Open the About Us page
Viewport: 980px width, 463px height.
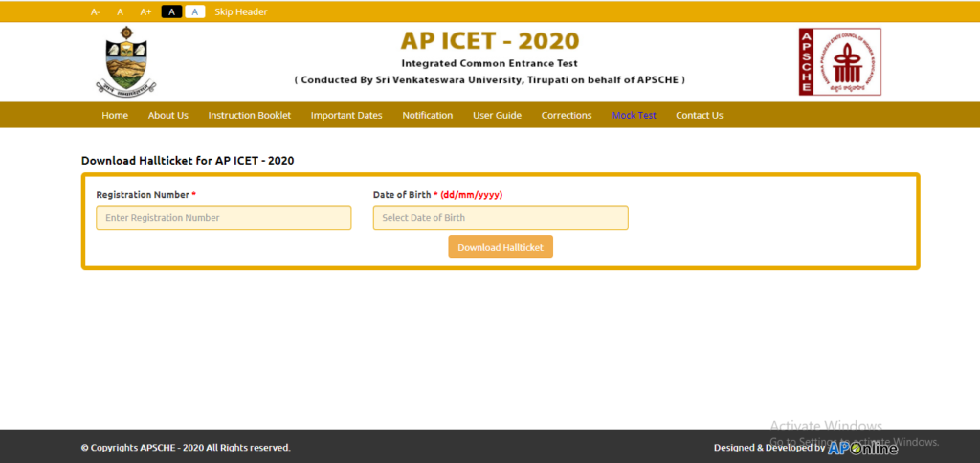coord(168,115)
